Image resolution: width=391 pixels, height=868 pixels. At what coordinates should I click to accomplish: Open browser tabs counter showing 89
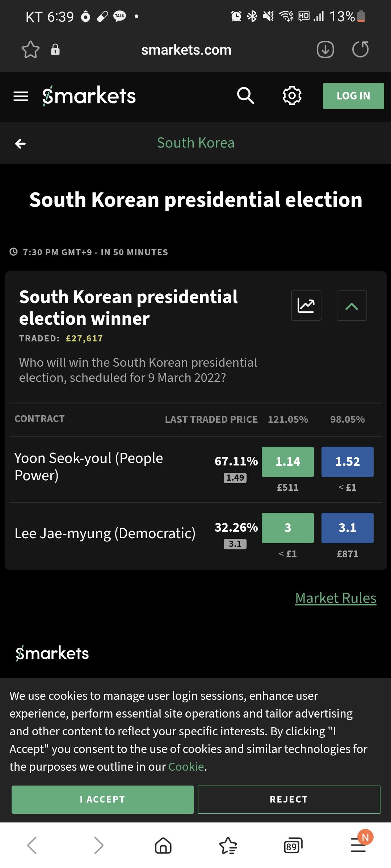(293, 846)
